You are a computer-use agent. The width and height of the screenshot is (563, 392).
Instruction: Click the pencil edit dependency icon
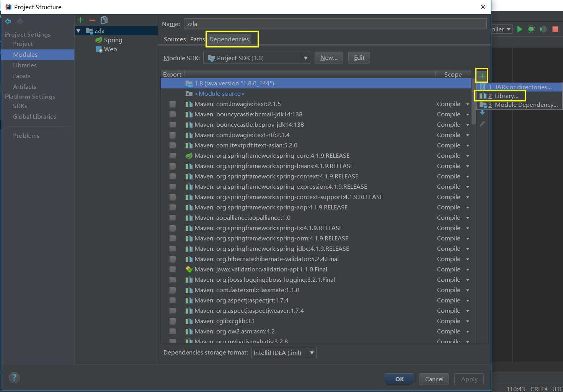click(x=482, y=124)
